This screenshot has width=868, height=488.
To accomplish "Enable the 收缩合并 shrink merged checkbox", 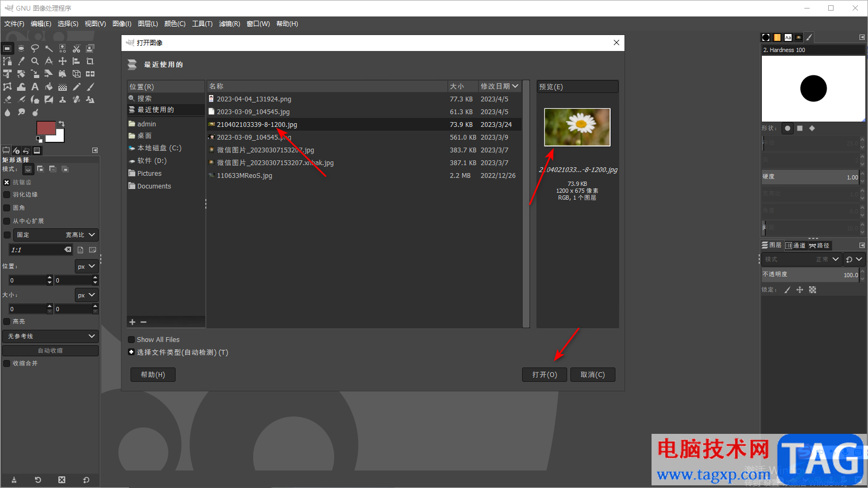I will pyautogui.click(x=7, y=363).
